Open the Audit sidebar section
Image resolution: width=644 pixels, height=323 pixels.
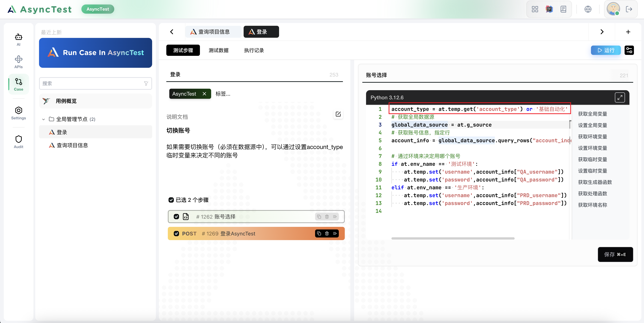point(18,142)
